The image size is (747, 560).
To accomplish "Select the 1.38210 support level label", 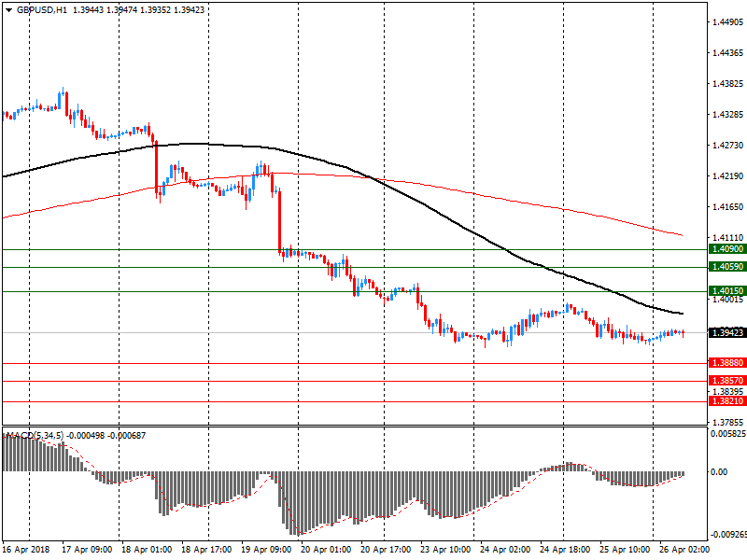I will click(x=727, y=401).
